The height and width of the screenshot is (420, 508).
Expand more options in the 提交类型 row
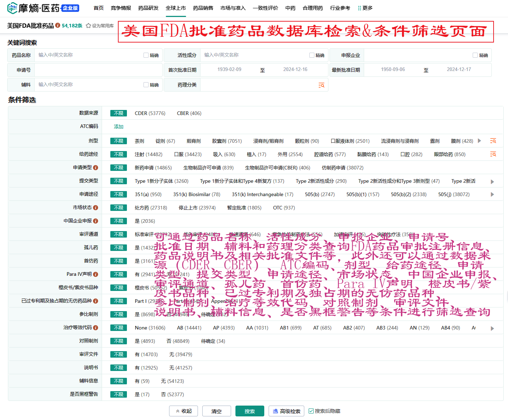point(492,182)
